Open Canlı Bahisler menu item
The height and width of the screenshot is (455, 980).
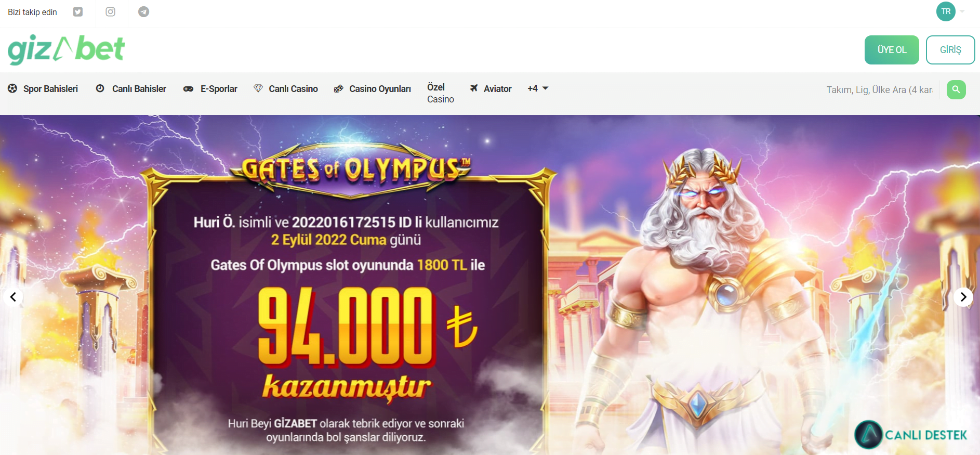click(131, 89)
